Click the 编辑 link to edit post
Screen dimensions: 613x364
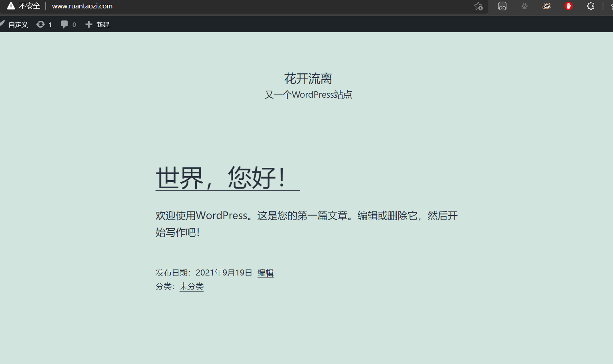tap(265, 272)
